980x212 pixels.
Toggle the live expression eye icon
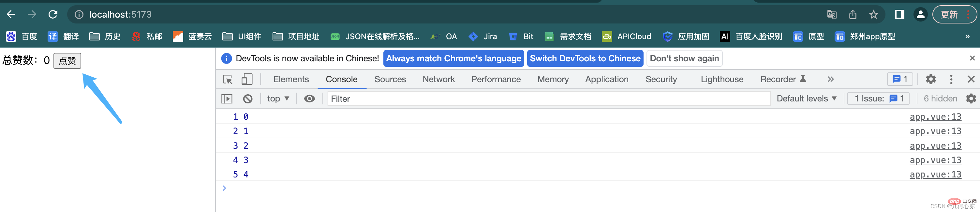pos(309,99)
